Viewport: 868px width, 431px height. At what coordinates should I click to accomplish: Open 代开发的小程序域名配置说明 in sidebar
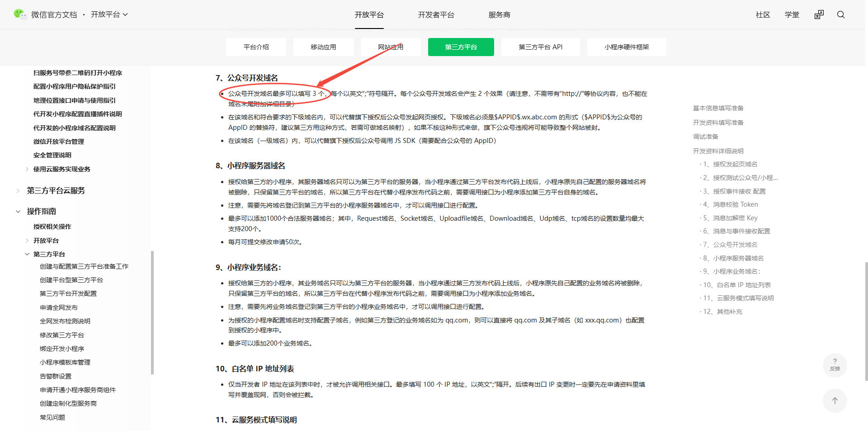75,128
